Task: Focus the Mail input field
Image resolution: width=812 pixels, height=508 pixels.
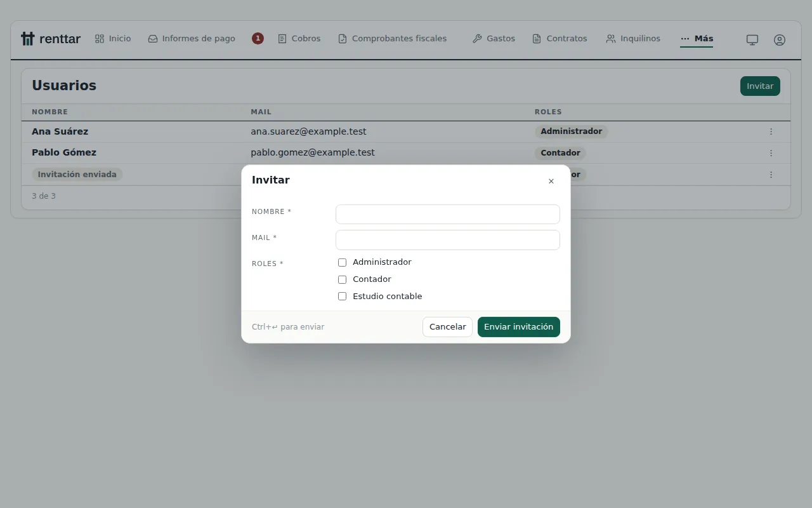Action: tap(448, 240)
